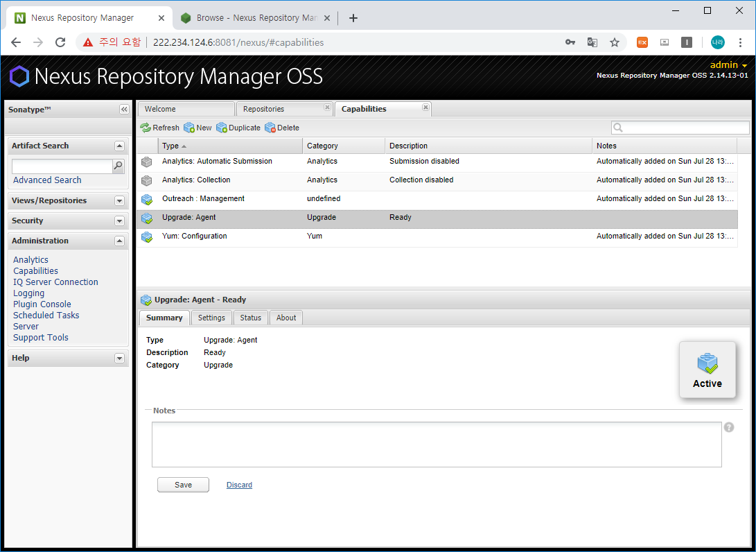Select 'Collection disabled' description cell
This screenshot has width=756, height=552.
[x=421, y=180]
